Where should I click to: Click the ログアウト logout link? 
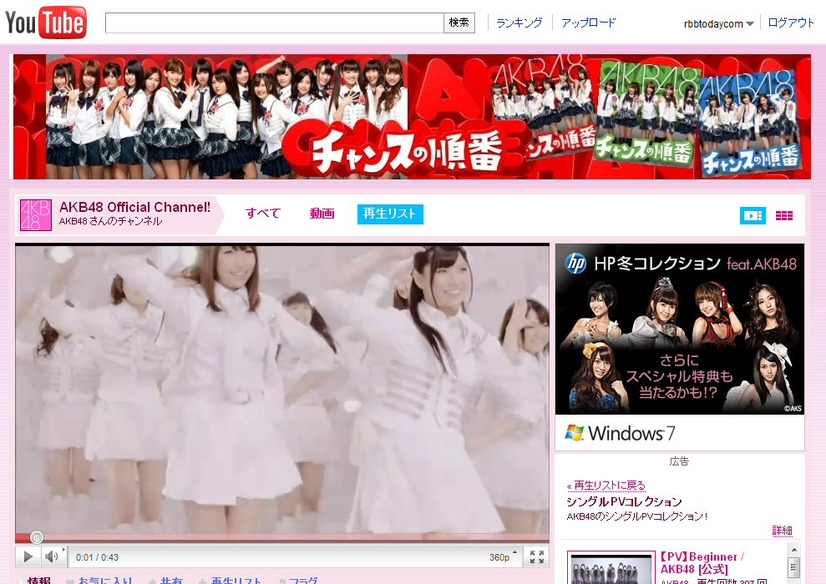(x=791, y=23)
